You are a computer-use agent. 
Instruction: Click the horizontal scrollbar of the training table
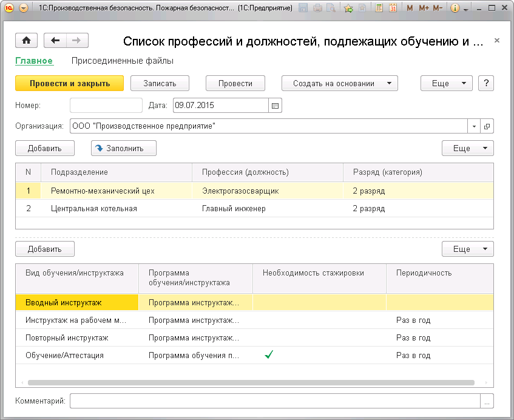pos(251,382)
